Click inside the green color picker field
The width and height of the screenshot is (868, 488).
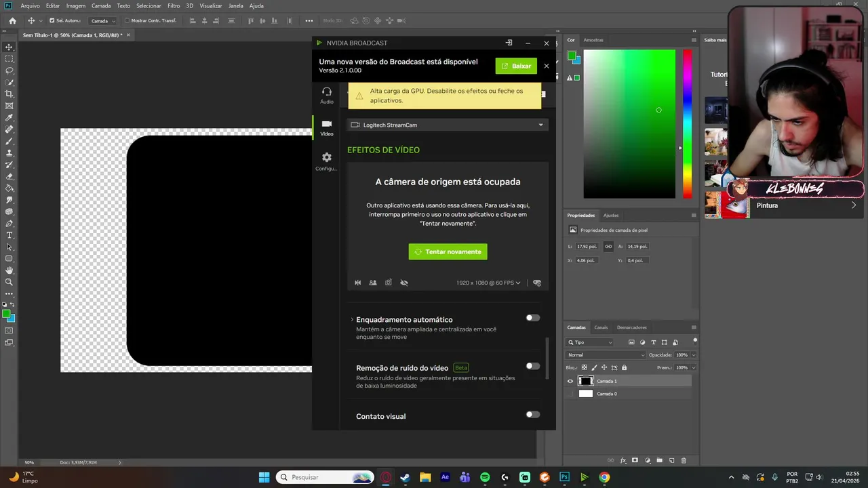coord(629,124)
